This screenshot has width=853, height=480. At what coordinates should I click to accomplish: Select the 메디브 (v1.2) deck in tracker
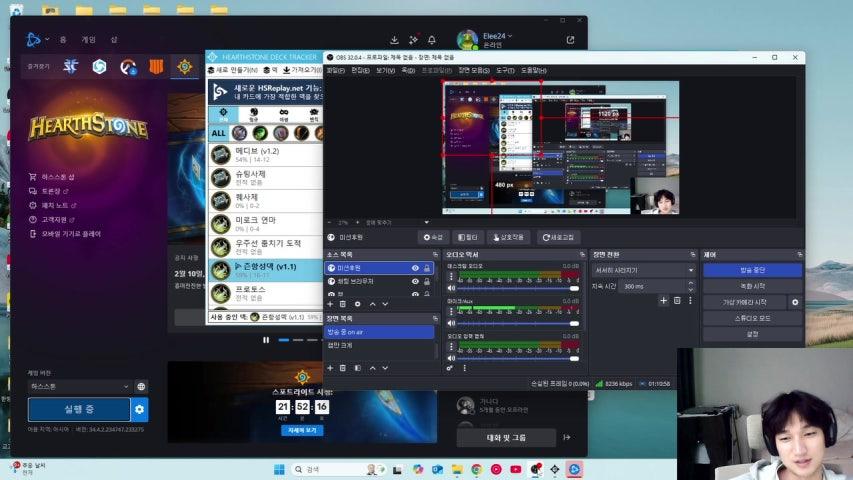point(264,155)
